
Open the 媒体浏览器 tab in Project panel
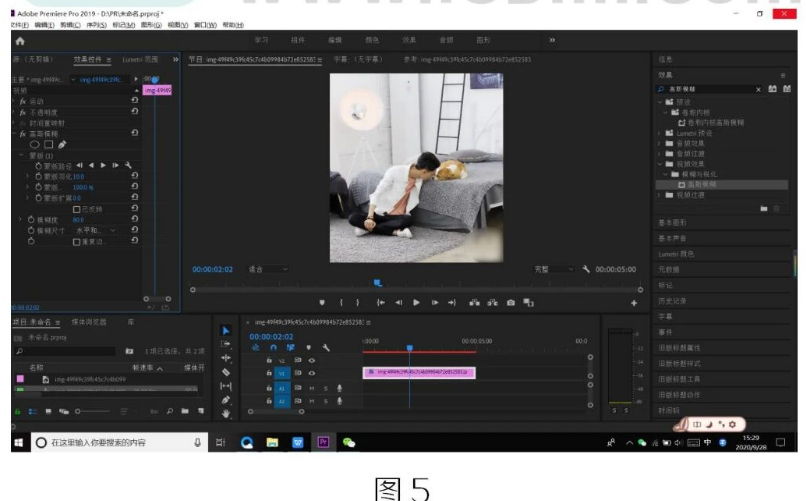88,321
